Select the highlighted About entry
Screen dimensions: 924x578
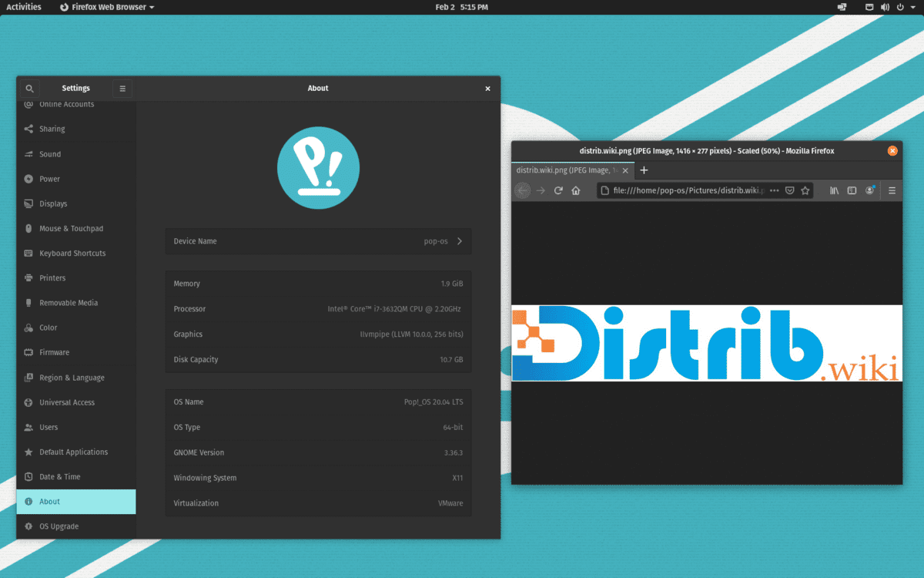(76, 502)
